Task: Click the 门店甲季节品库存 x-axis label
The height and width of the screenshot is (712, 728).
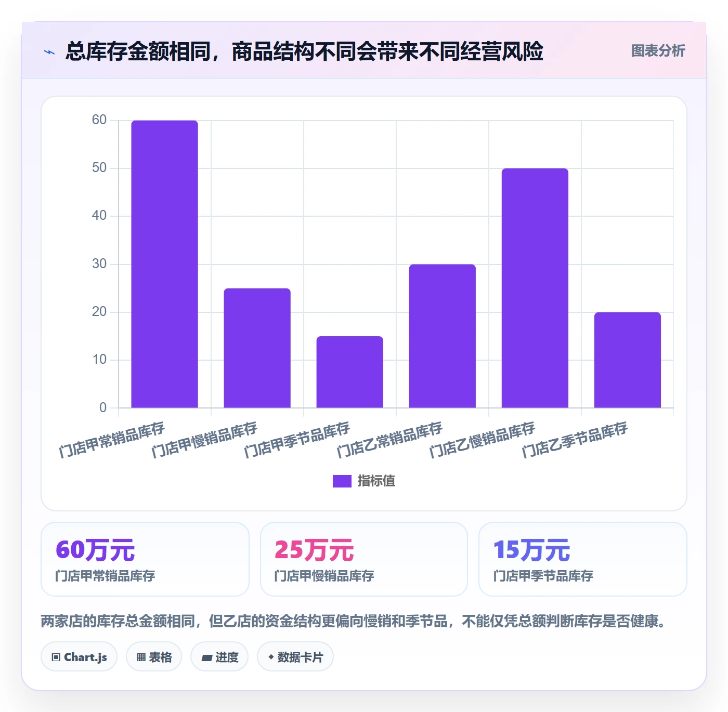Action: pos(297,440)
